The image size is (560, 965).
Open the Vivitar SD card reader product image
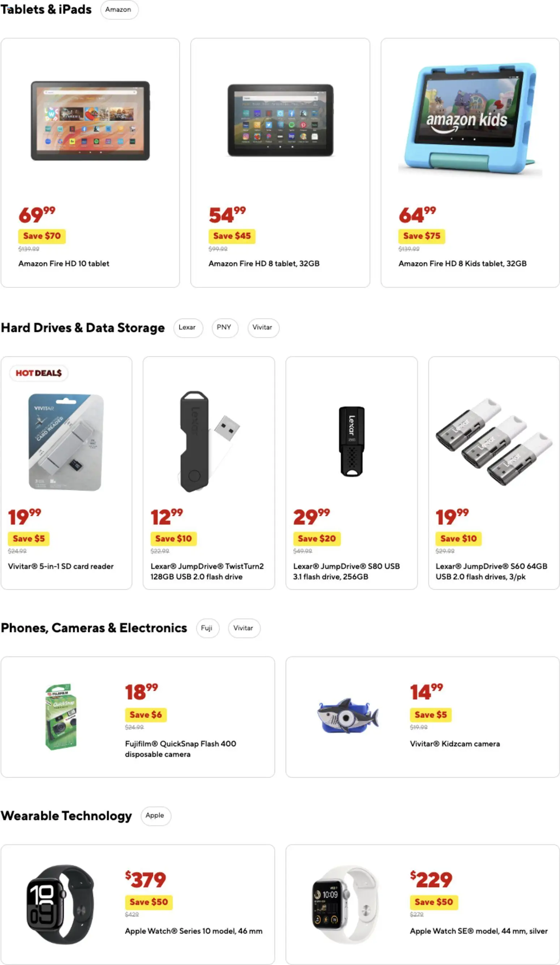[x=66, y=442]
